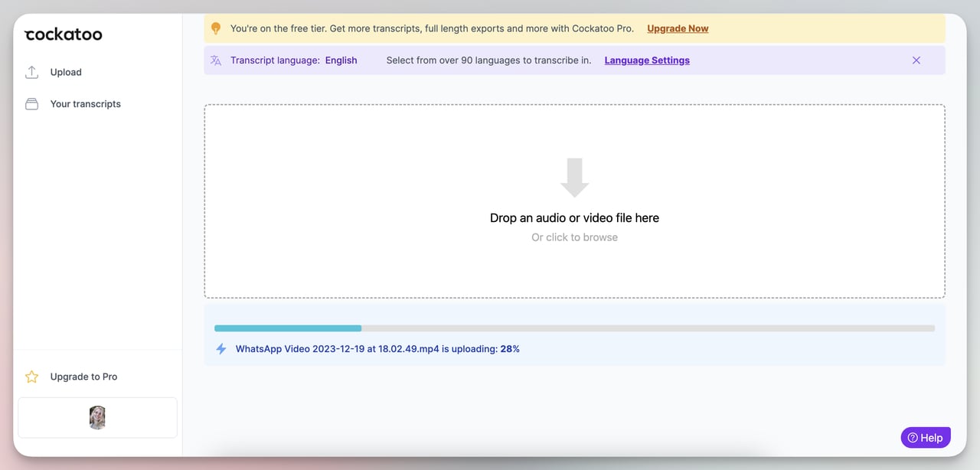Click the star next to Upgrade to Pro

31,377
